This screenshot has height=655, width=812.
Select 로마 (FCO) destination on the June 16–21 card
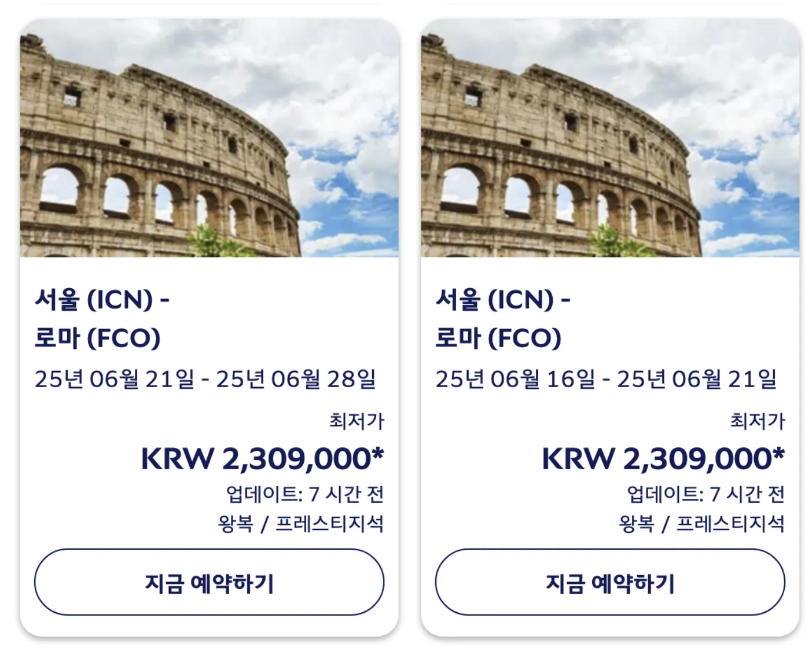(498, 338)
